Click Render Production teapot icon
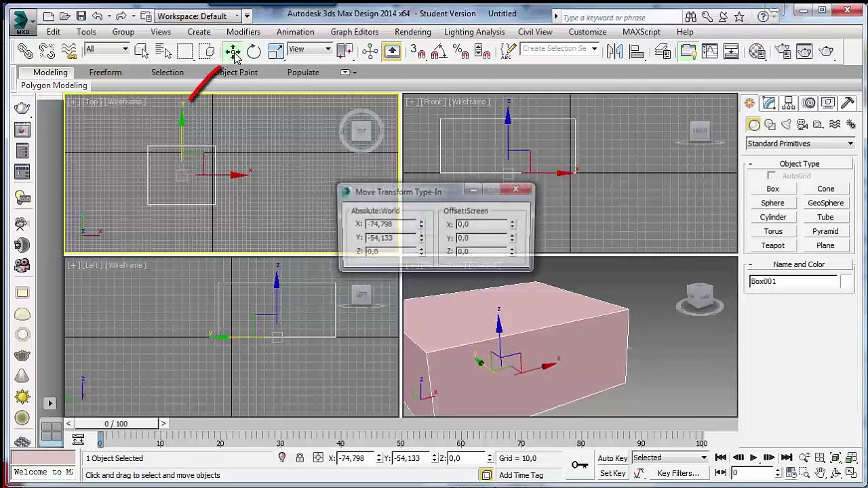868x488 pixels. click(x=826, y=51)
